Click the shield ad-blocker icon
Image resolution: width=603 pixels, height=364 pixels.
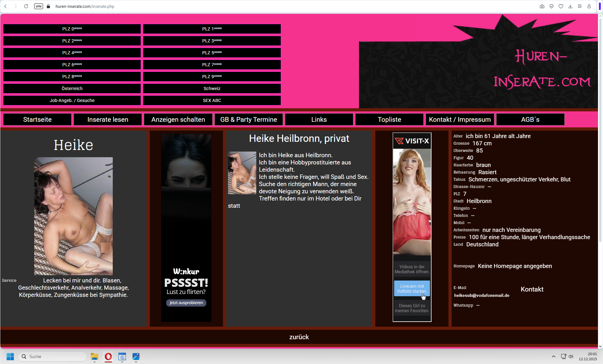click(551, 6)
